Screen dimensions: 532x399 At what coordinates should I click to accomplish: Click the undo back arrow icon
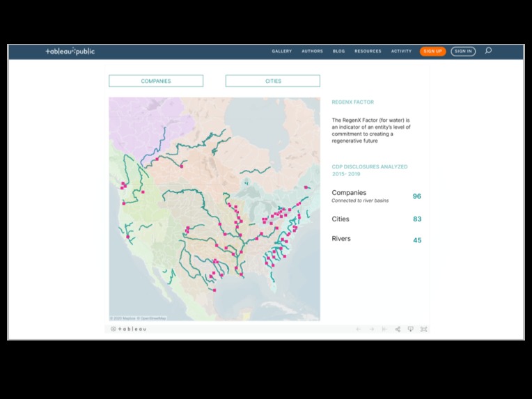coord(359,329)
